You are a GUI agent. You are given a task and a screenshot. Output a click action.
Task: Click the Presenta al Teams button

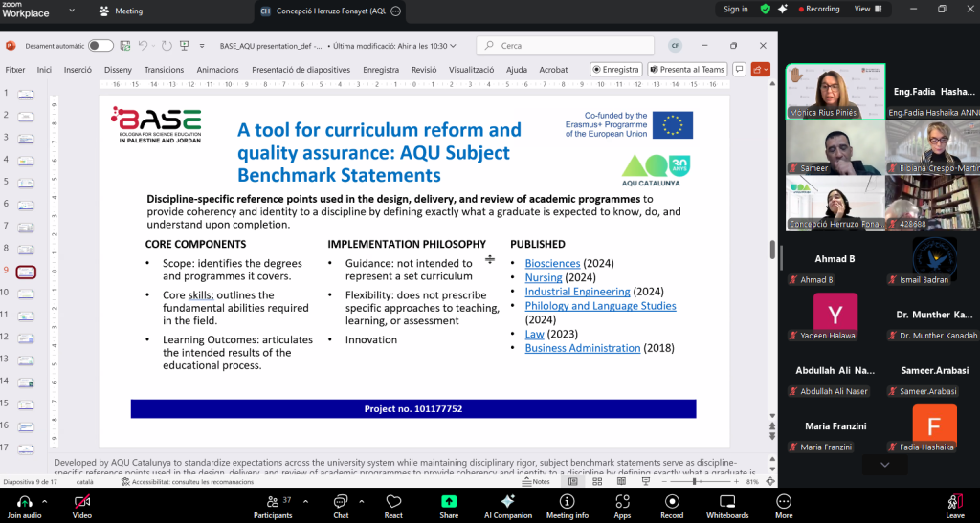click(x=687, y=70)
